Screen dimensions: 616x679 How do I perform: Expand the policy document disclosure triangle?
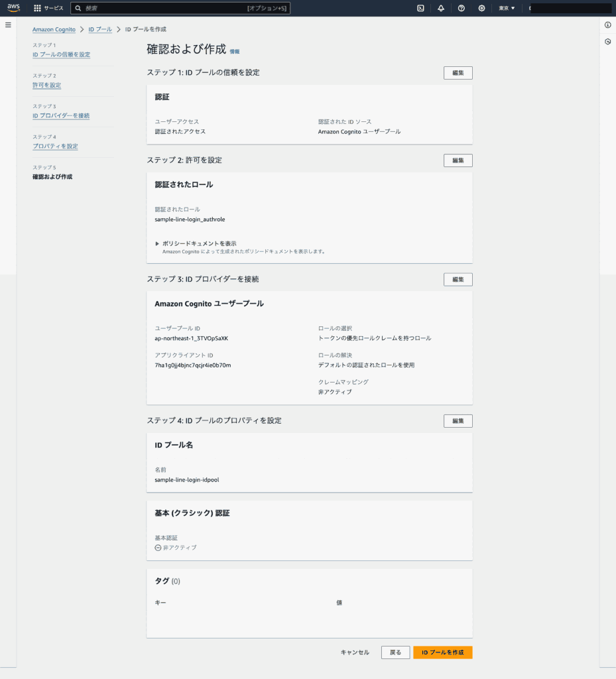coord(157,243)
